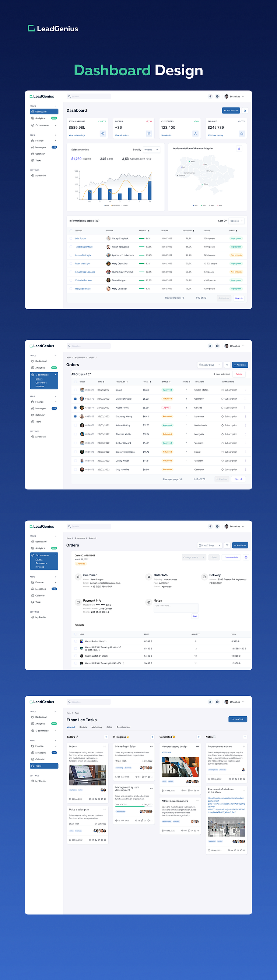This screenshot has height=980, width=277.
Task: Tick the checkbox for Hollywood Mall row
Action: coord(71,289)
